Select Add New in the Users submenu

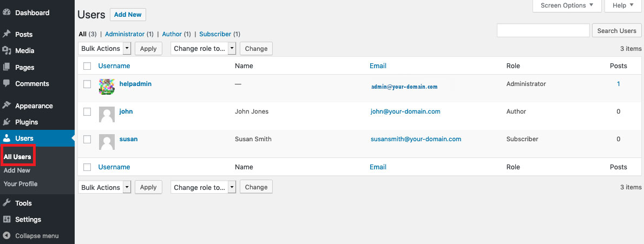click(x=17, y=170)
